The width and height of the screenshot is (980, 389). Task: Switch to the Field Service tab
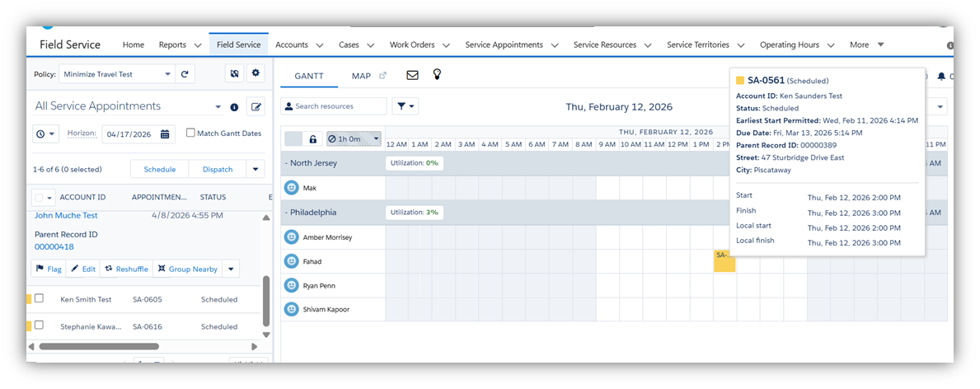(239, 45)
